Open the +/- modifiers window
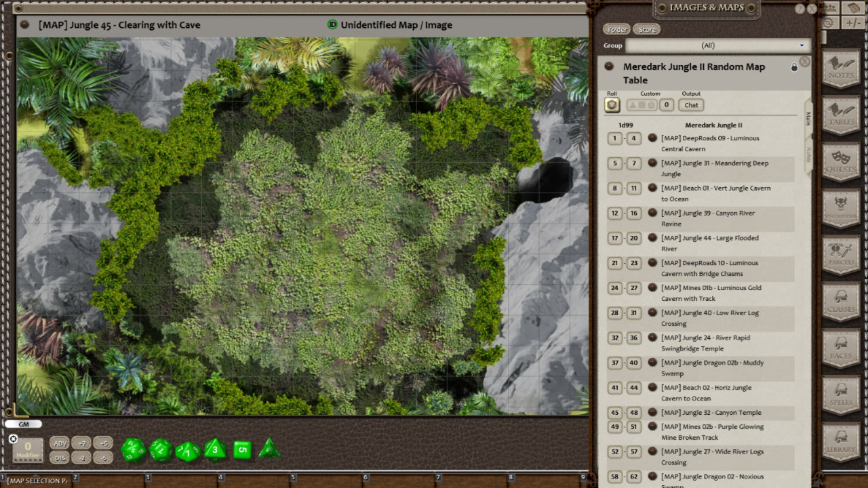Viewport: 868px width, 488px height. click(x=852, y=21)
